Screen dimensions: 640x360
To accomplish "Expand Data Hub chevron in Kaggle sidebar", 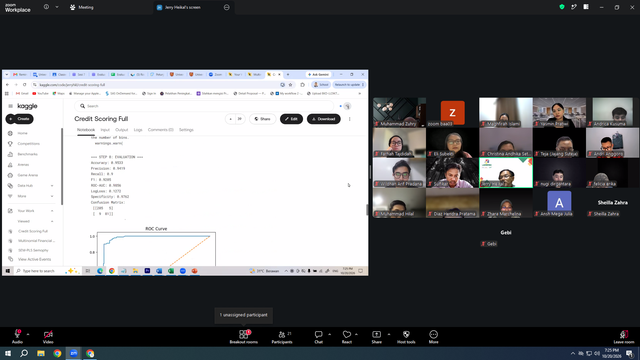I will click(52, 186).
